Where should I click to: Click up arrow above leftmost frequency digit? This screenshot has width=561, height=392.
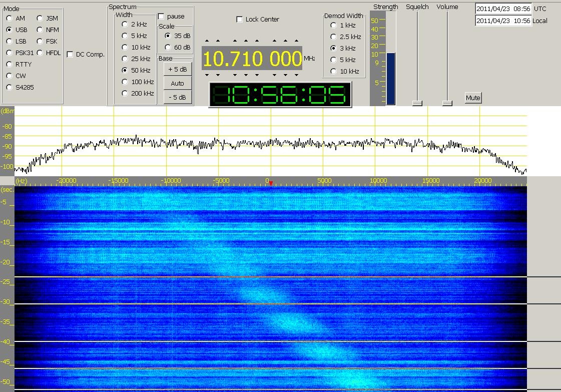(207, 41)
